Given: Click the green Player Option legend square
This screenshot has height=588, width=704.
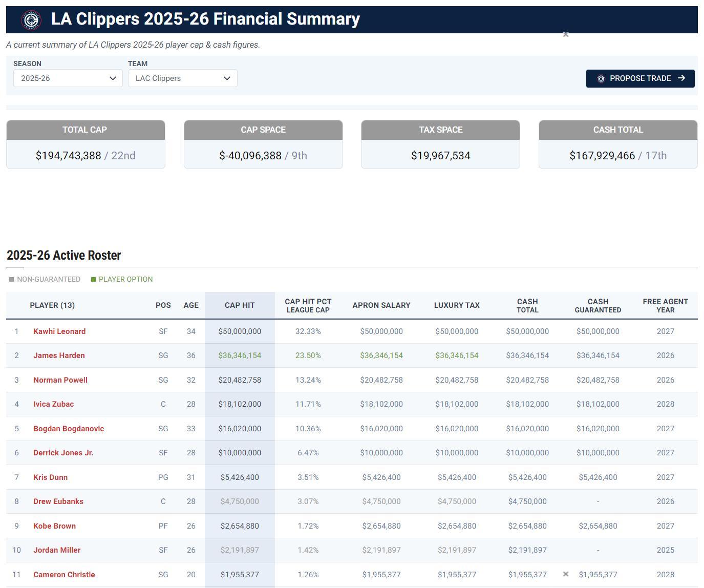Looking at the screenshot, I should point(93,280).
